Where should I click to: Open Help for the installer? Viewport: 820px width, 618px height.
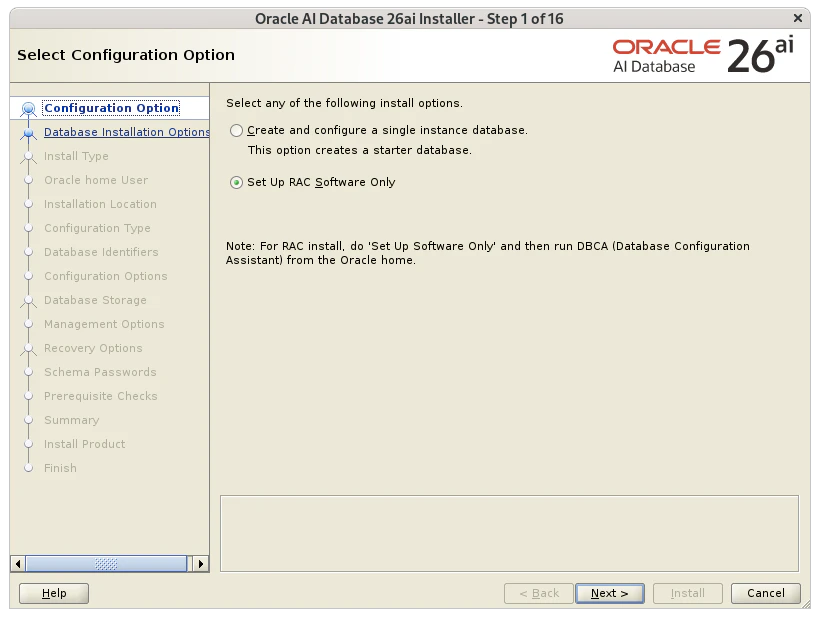click(54, 593)
